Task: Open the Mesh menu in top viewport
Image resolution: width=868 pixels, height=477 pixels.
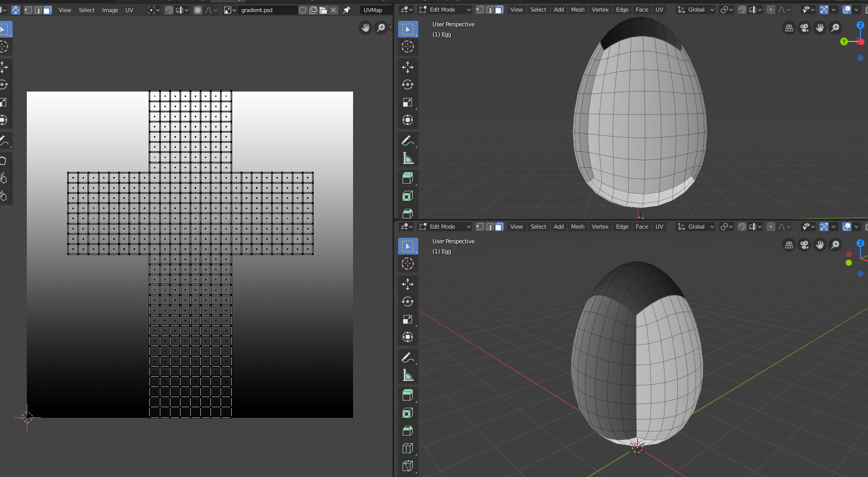Action: point(578,10)
